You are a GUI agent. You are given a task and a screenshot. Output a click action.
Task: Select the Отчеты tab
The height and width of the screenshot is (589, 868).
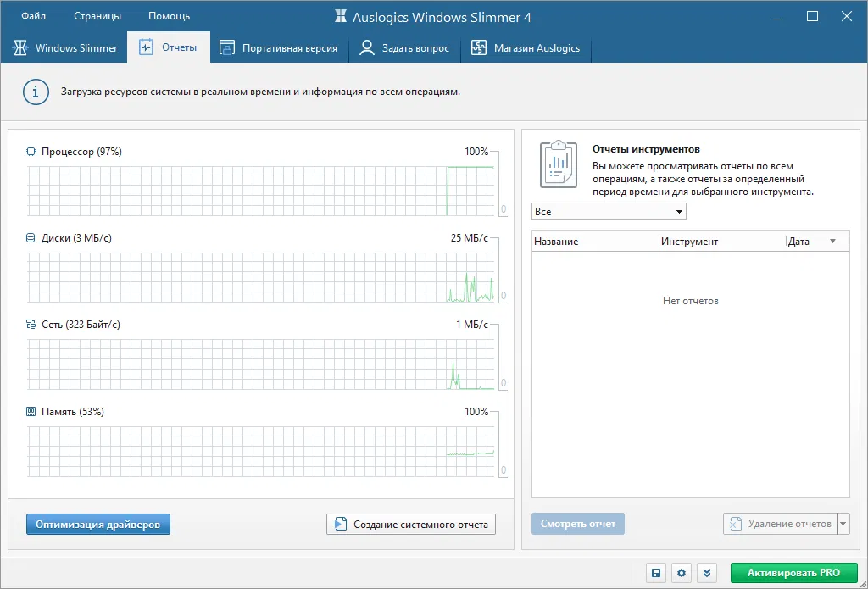tap(169, 47)
